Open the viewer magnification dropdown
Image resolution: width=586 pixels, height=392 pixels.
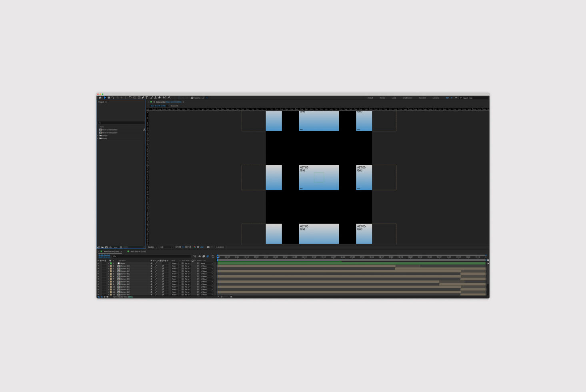152,247
